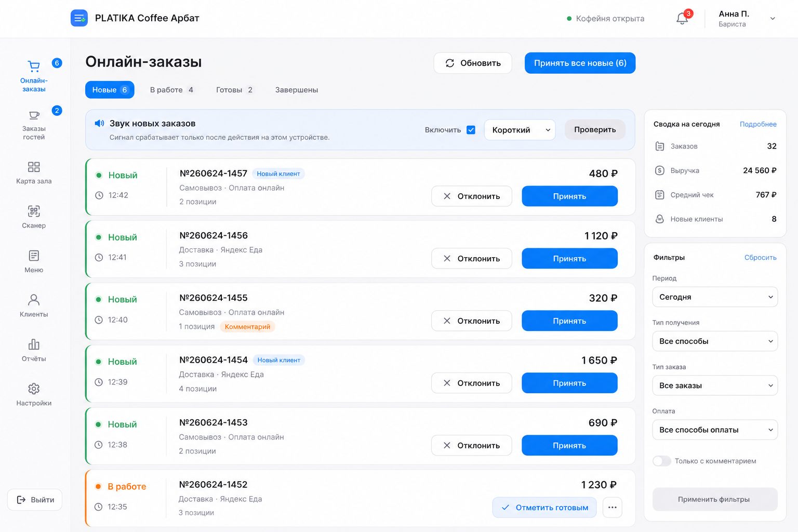This screenshot has height=532, width=798.
Task: Uncheck the Включить sound checkbox
Action: pos(471,130)
